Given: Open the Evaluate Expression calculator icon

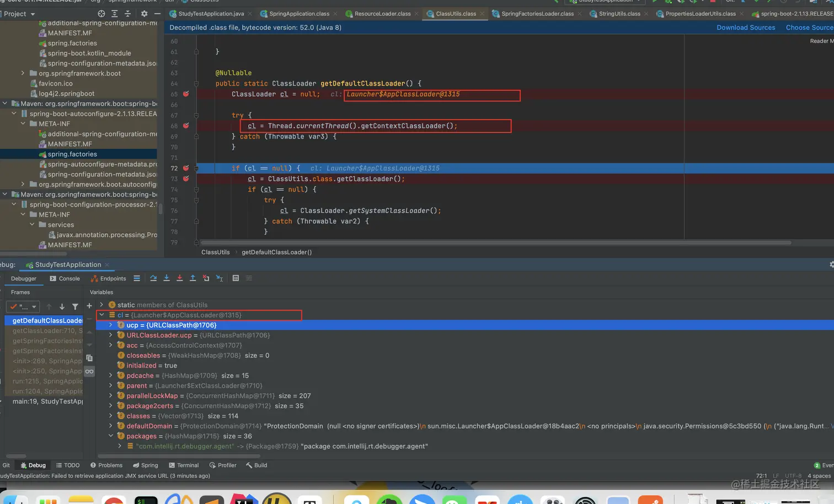Looking at the screenshot, I should pyautogui.click(x=236, y=278).
